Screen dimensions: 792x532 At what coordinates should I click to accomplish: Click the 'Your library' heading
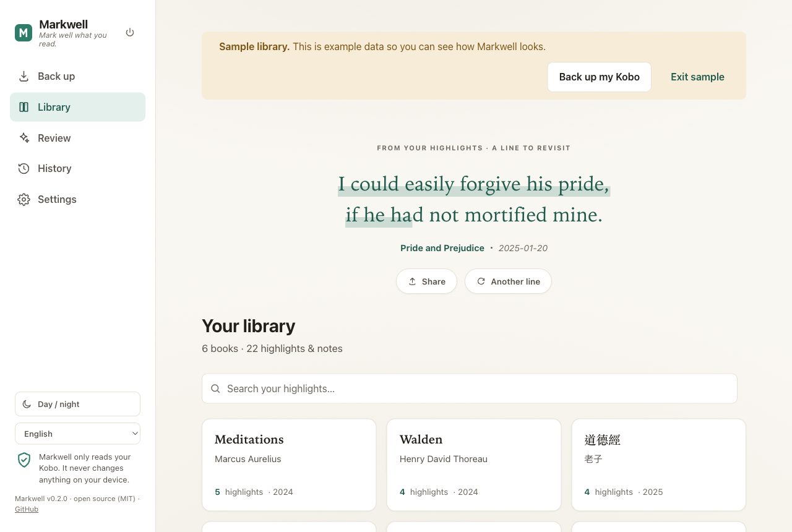coord(249,326)
